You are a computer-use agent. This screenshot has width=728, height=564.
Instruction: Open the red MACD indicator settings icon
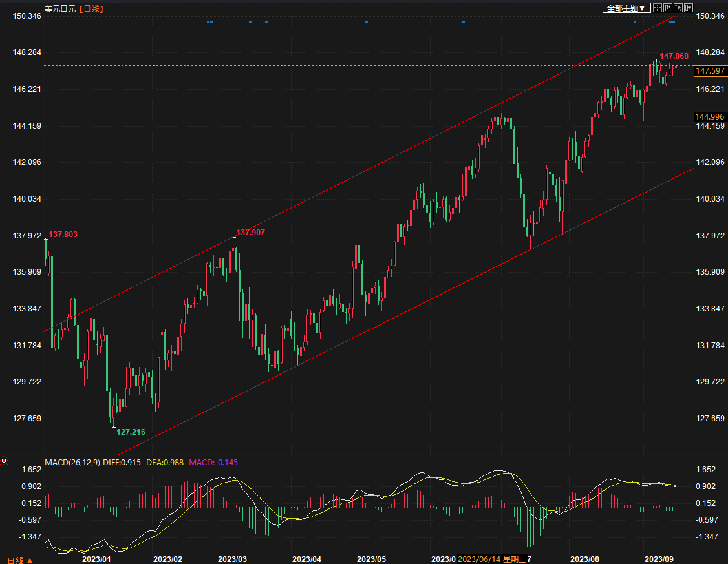(x=4, y=461)
